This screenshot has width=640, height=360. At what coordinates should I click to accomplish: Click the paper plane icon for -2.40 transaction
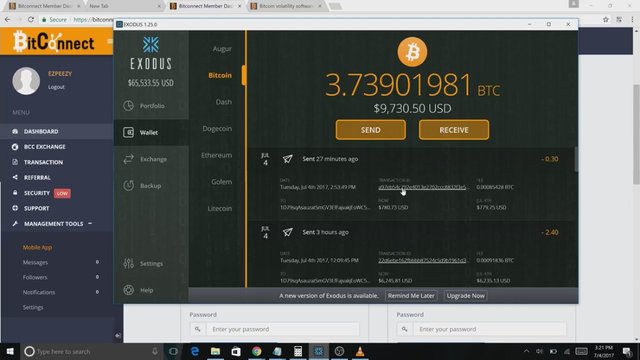(x=287, y=232)
